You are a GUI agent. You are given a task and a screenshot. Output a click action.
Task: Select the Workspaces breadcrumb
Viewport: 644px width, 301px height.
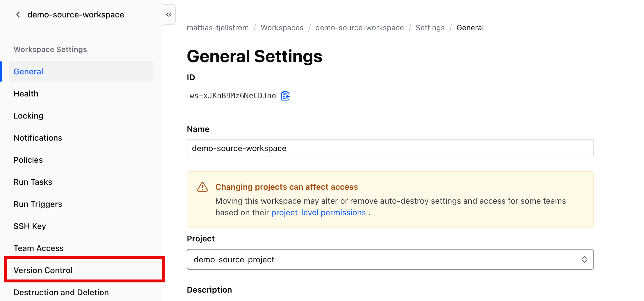(282, 28)
